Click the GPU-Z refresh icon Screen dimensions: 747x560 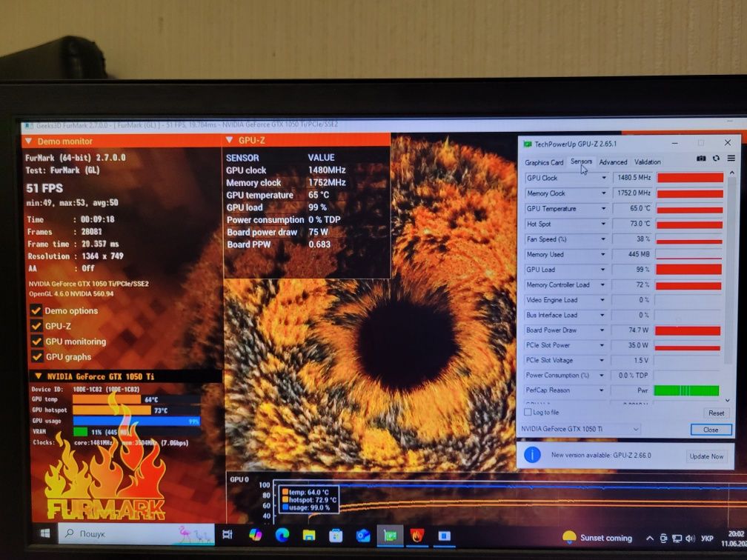point(716,159)
